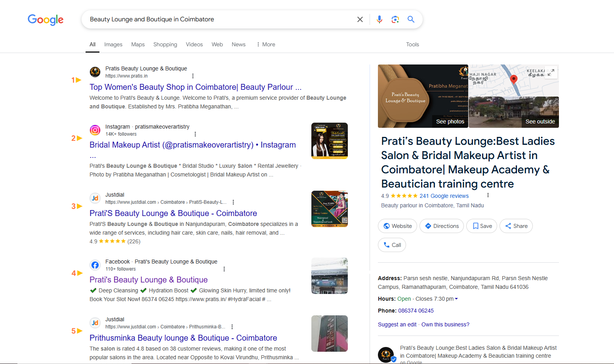Image resolution: width=614 pixels, height=364 pixels.
Task: Click inside the Google search box
Action: [x=218, y=19]
